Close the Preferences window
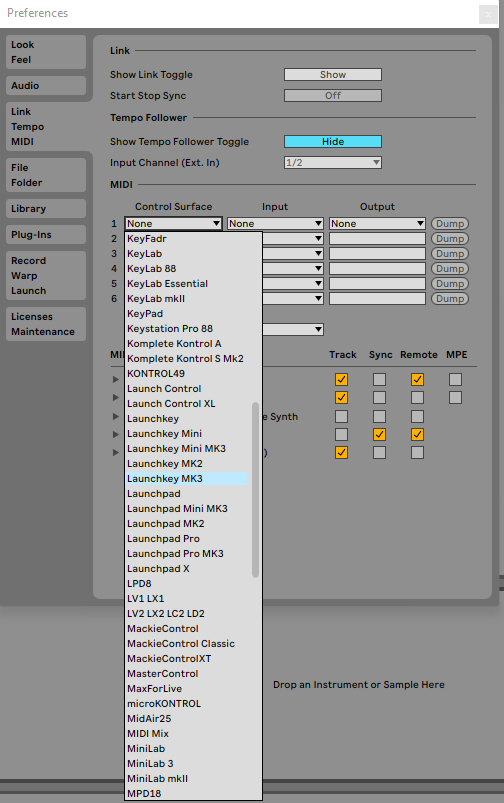The width and height of the screenshot is (504, 803). click(488, 14)
